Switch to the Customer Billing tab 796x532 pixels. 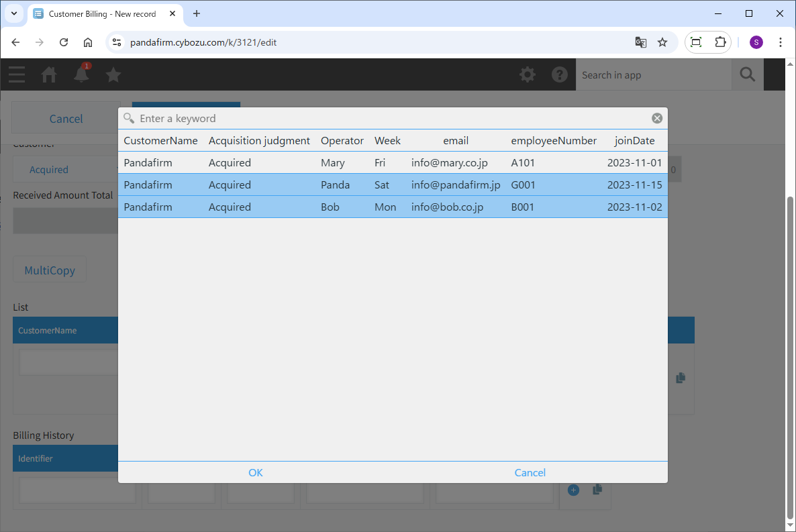pos(101,13)
